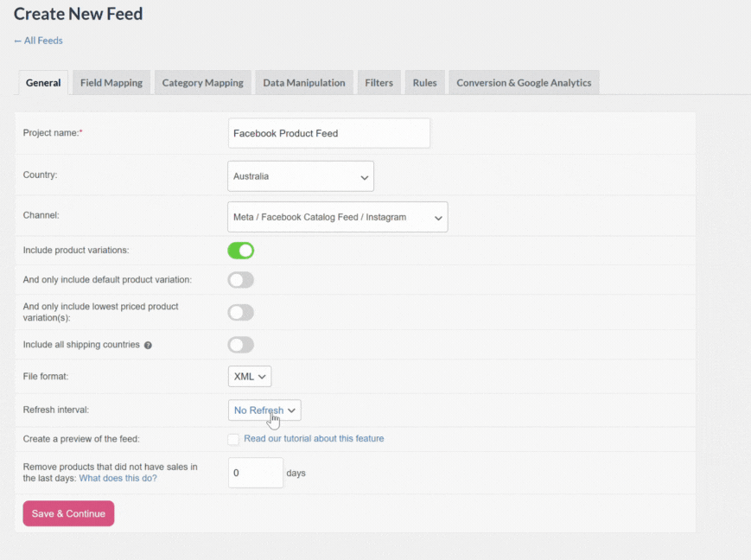The image size is (751, 560).
Task: Click the help icon beside shipping countries
Action: (x=148, y=345)
